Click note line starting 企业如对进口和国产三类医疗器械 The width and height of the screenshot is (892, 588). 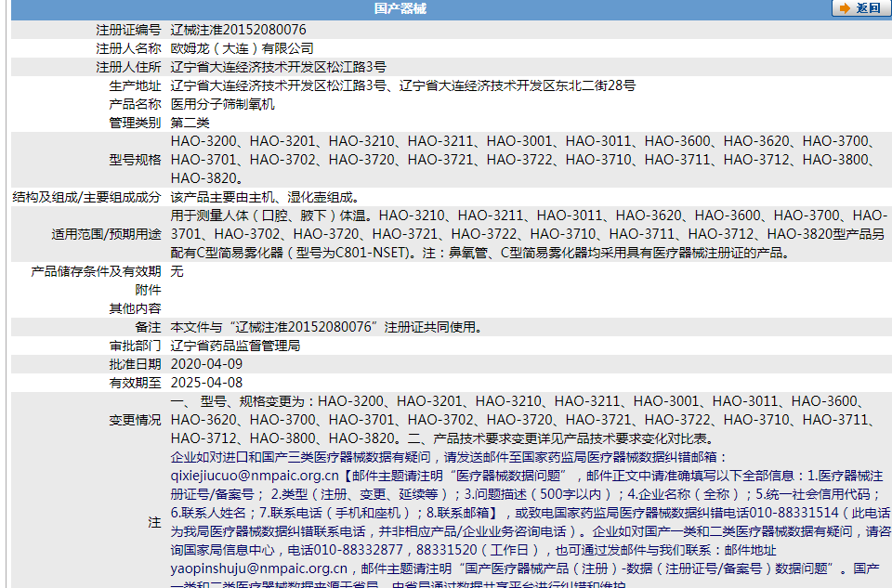click(x=449, y=458)
